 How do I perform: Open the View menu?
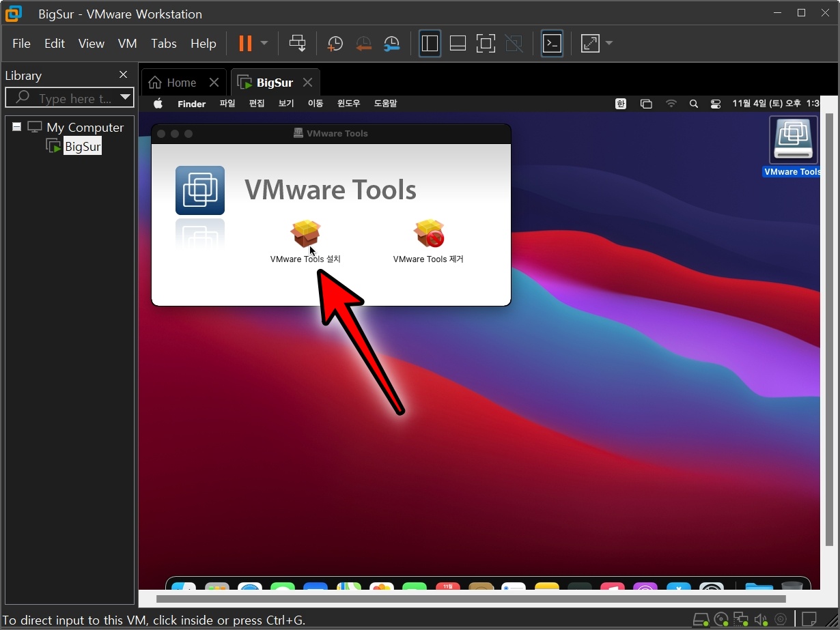click(x=92, y=43)
